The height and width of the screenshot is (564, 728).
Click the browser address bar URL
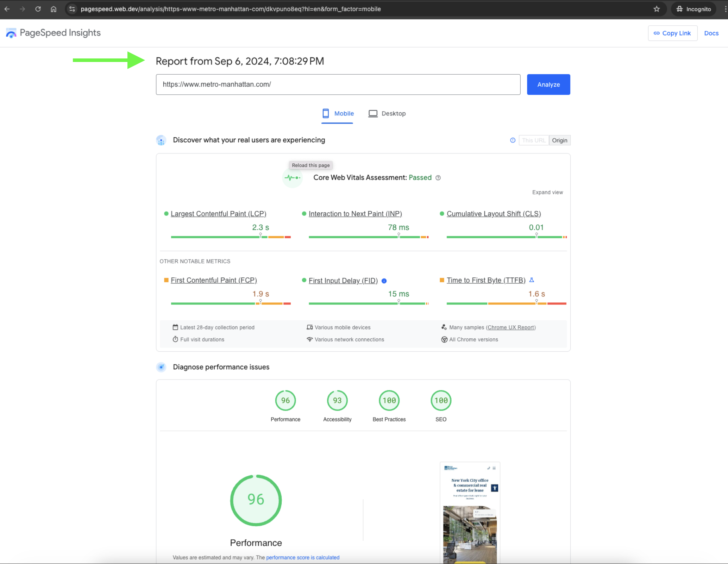tap(231, 9)
